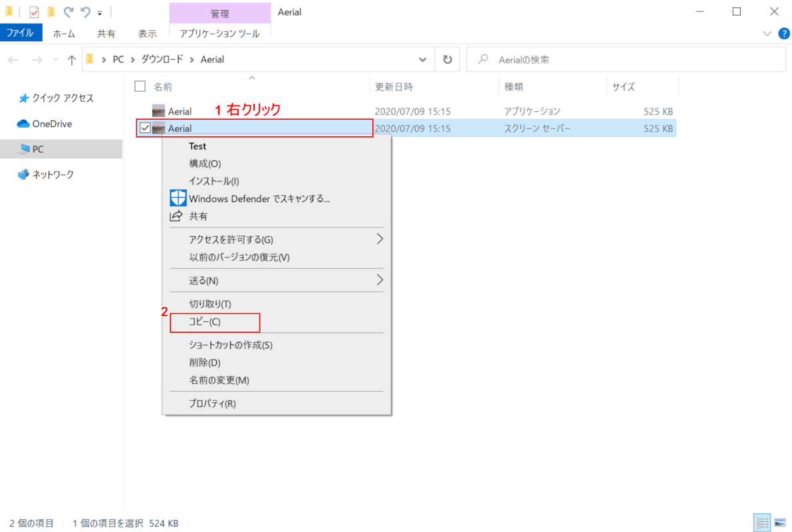792x532 pixels.
Task: Go up one folder with up arrow
Action: pyautogui.click(x=72, y=60)
